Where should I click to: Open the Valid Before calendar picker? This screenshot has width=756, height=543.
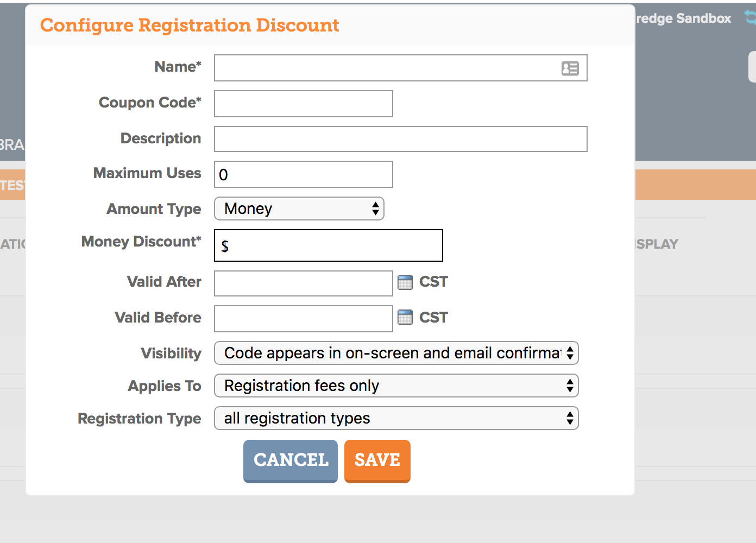[x=405, y=318]
